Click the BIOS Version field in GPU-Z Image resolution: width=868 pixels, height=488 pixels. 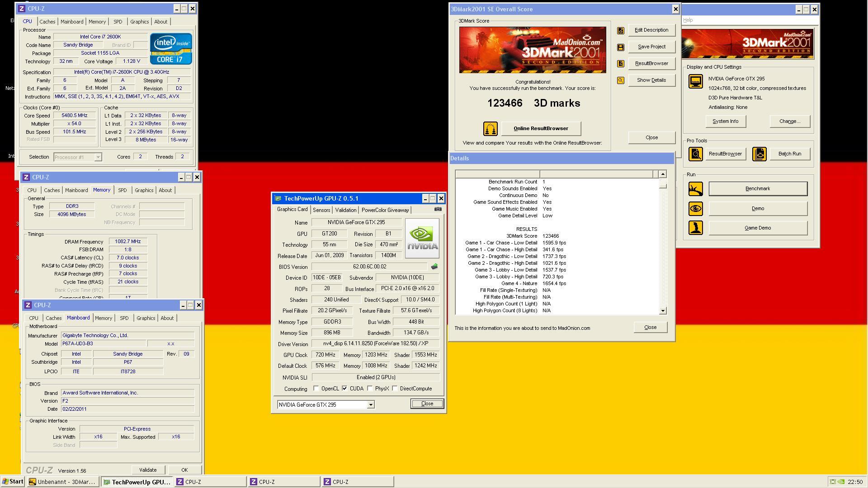click(369, 267)
